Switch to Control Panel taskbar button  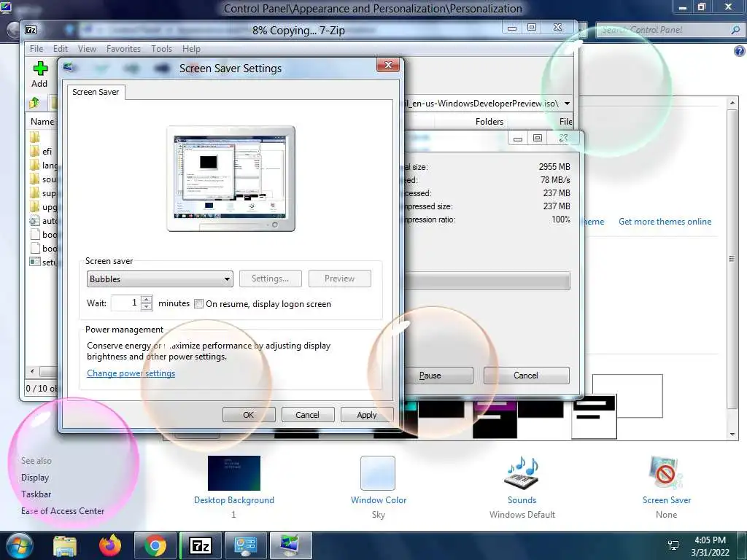[x=245, y=545]
